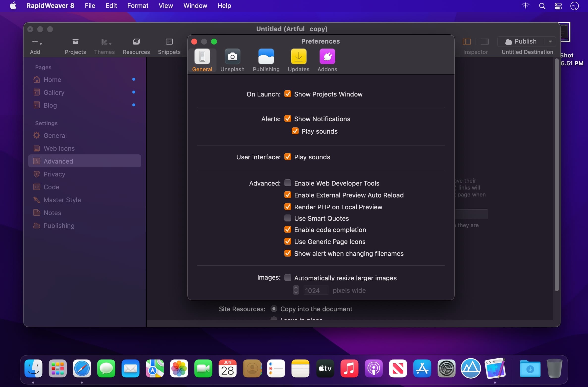Switch to the Publishing preferences pane
This screenshot has height=387, width=588.
point(266,60)
